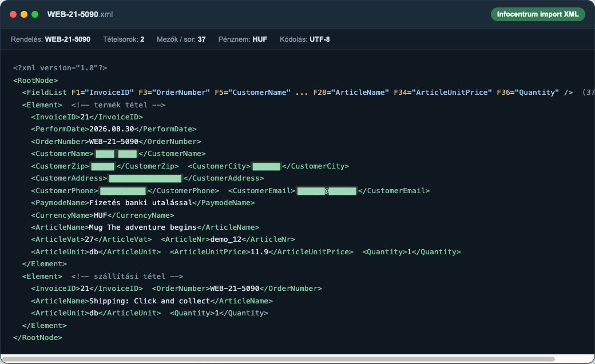Click the ArticleUnitPrice value 11.9

pos(260,252)
